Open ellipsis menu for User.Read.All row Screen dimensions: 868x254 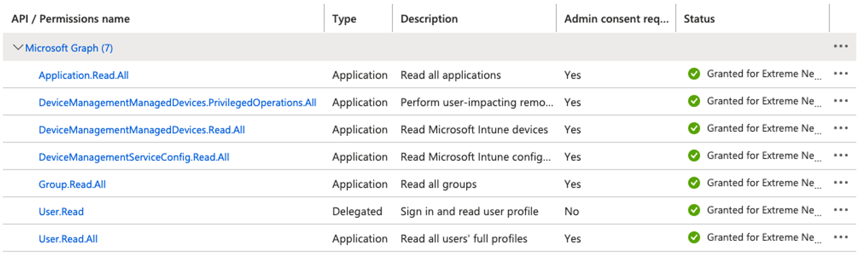coord(840,238)
